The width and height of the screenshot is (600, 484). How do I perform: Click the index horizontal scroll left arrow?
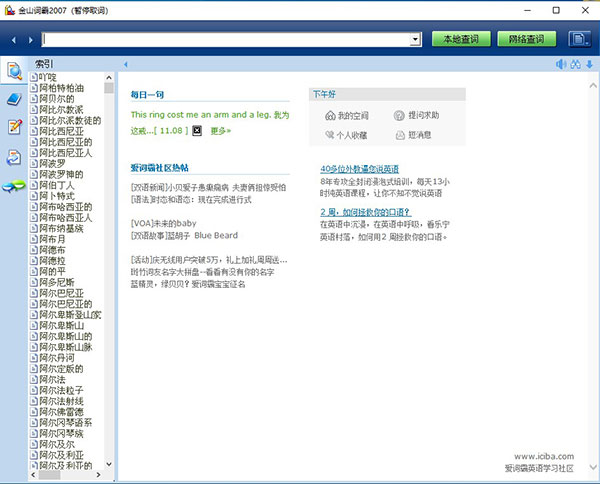[x=33, y=475]
